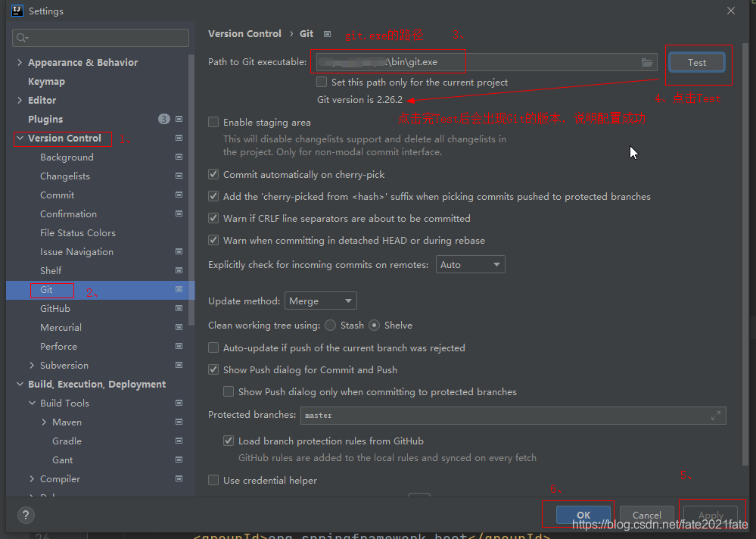Click the project icon on Gant row
The width and height of the screenshot is (756, 539).
tap(179, 460)
